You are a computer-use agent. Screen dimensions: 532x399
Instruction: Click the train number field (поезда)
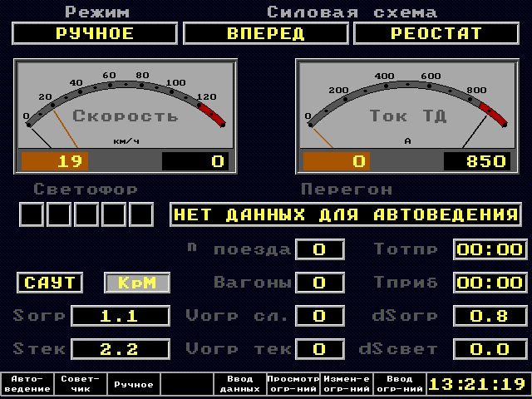(320, 249)
